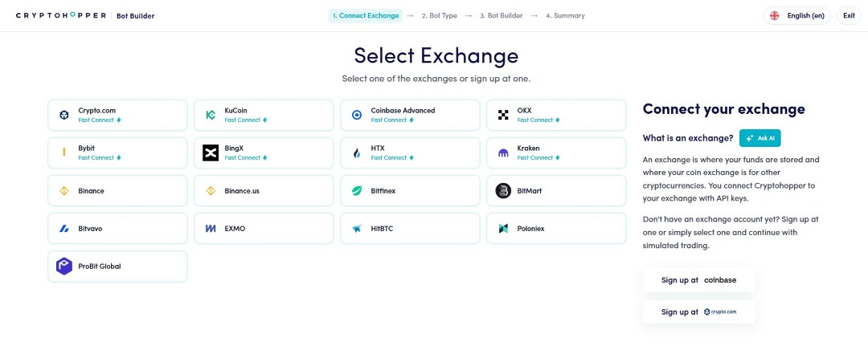Click Fast Connect under KuCoin
Viewport: 868px width, 362px height.
point(243,120)
